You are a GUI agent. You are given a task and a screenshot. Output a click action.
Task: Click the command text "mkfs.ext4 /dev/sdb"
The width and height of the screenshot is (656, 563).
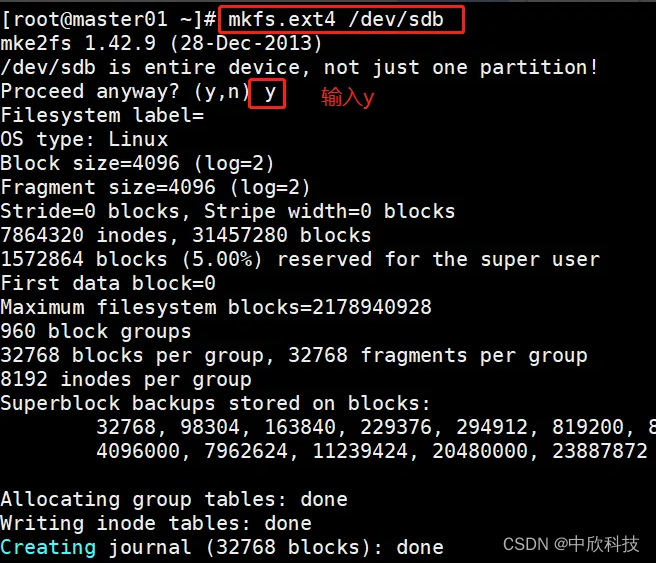pyautogui.click(x=336, y=19)
